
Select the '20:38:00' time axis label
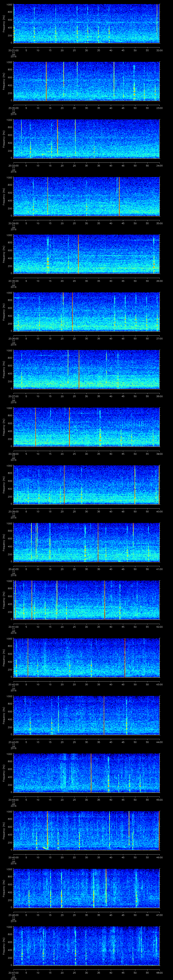pyautogui.click(x=13, y=454)
